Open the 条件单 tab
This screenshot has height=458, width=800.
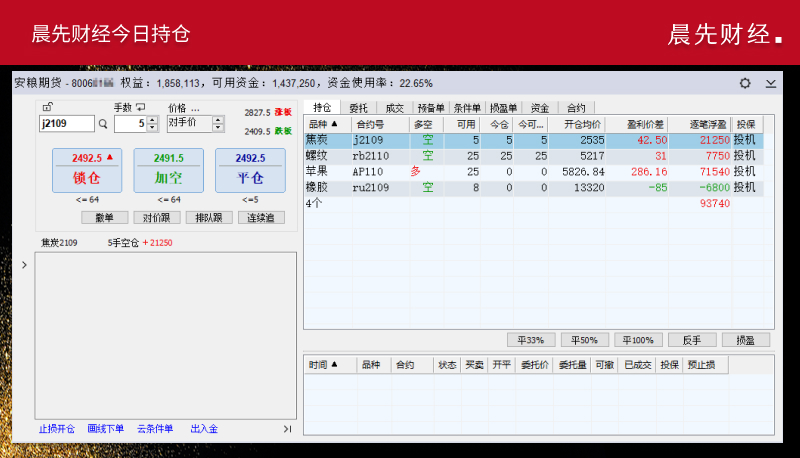[467, 108]
